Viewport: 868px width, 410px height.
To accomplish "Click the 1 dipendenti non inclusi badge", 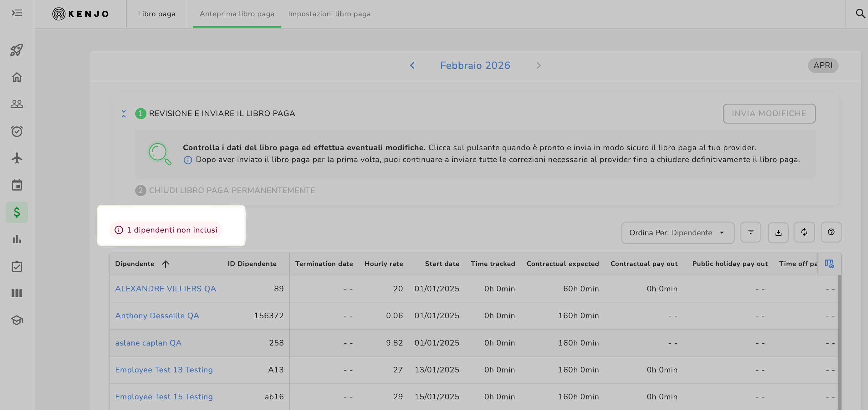I will (x=166, y=230).
